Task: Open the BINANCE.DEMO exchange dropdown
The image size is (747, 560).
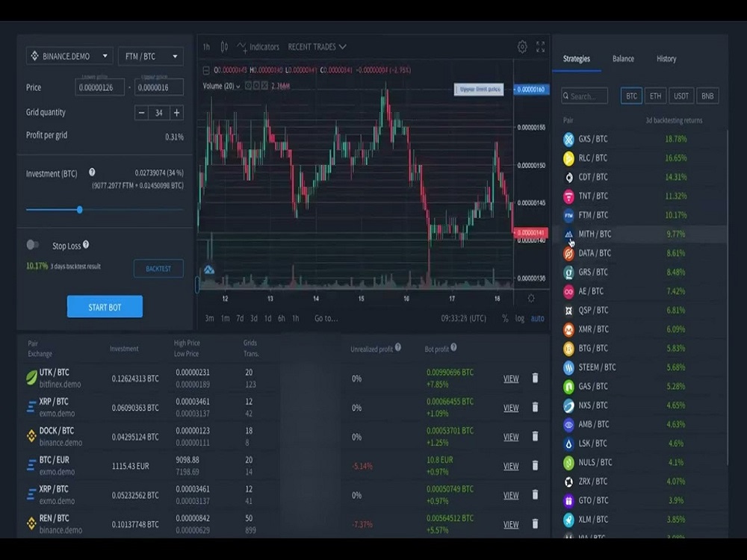Action: tap(69, 56)
